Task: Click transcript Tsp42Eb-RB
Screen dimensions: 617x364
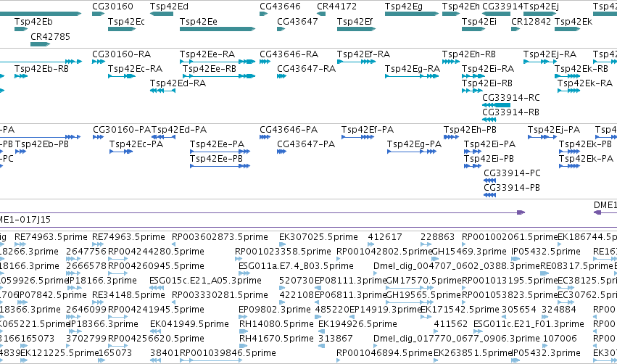Action: (x=42, y=69)
